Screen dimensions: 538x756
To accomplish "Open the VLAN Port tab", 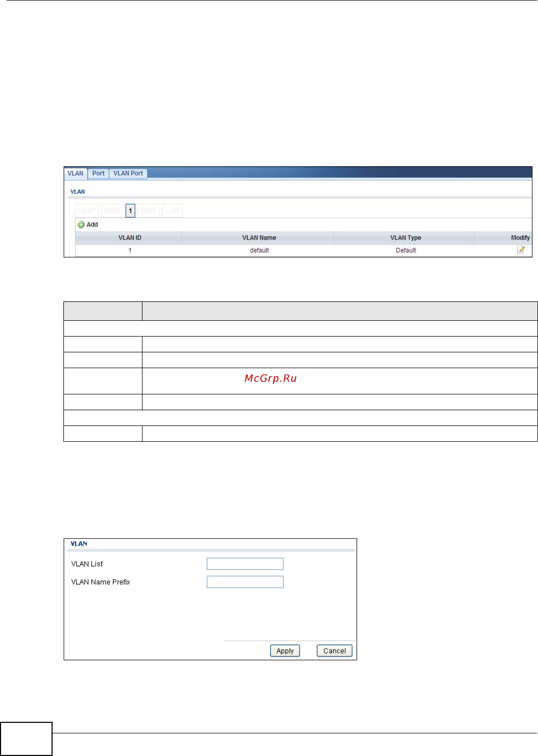I will [x=128, y=173].
